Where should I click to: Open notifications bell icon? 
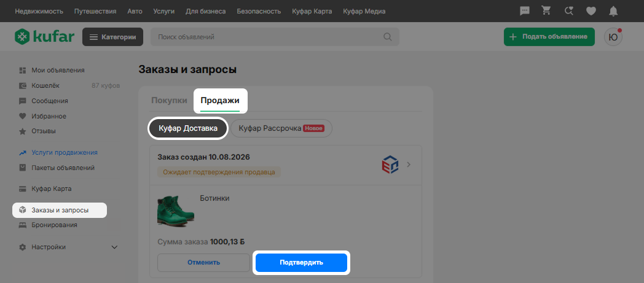613,11
